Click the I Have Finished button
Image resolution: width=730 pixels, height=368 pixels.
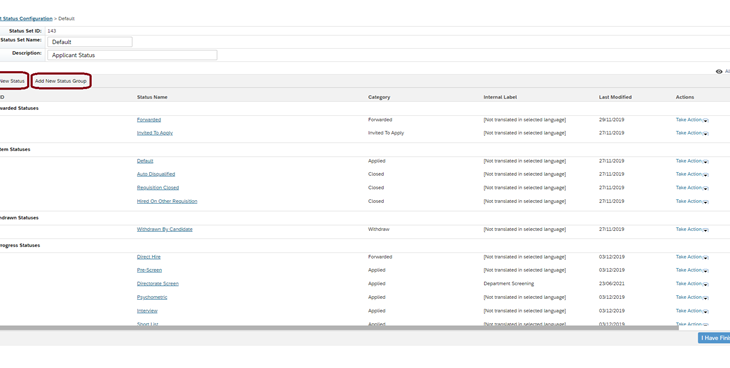point(714,338)
